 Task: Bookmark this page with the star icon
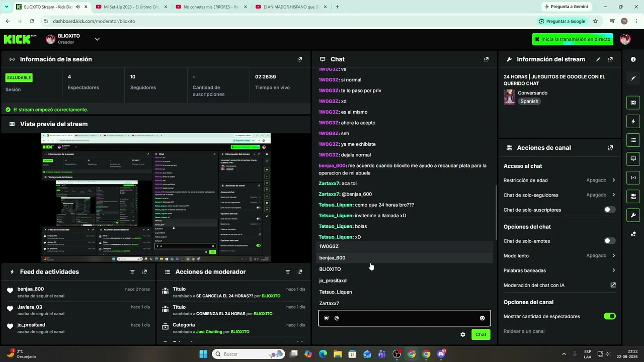[595, 21]
